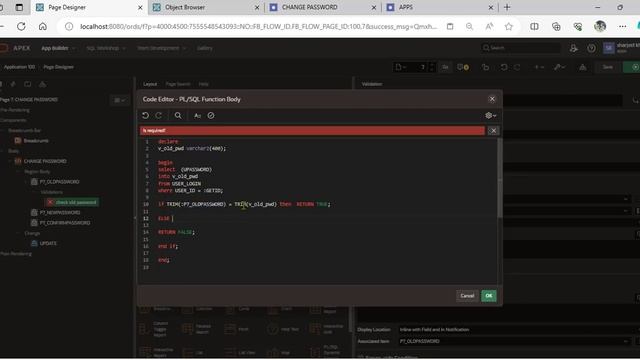Switch to Shared Components tab icon
This screenshot has height=360, width=640.
[x=42, y=84]
